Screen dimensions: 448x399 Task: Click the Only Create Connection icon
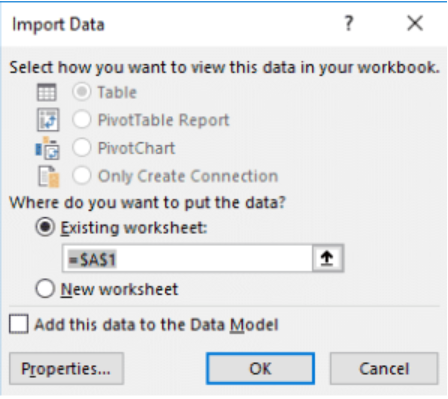pyautogui.click(x=49, y=176)
